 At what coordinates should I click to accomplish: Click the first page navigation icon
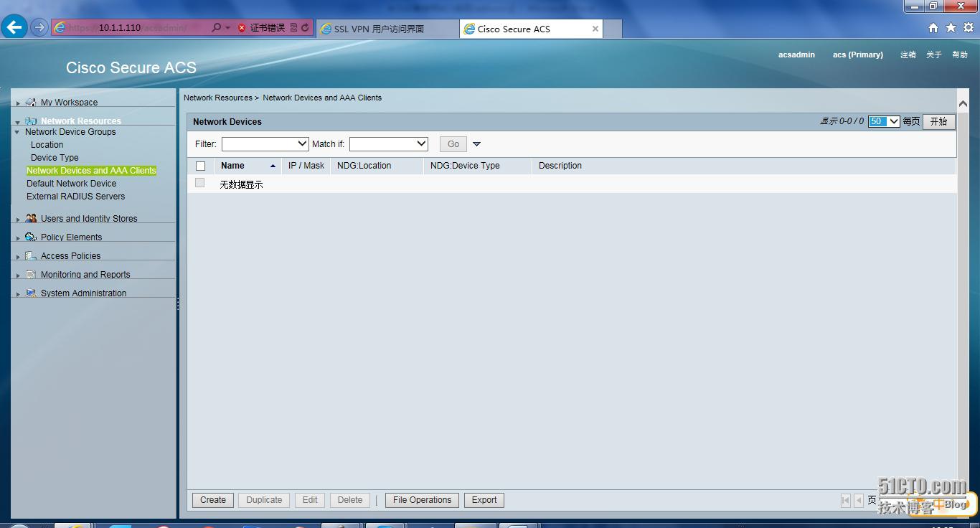845,500
